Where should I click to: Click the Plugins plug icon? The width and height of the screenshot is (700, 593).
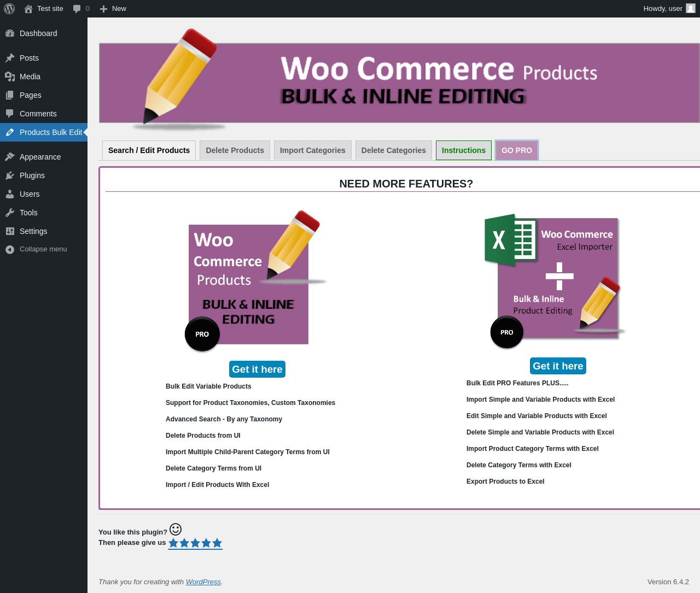[10, 175]
